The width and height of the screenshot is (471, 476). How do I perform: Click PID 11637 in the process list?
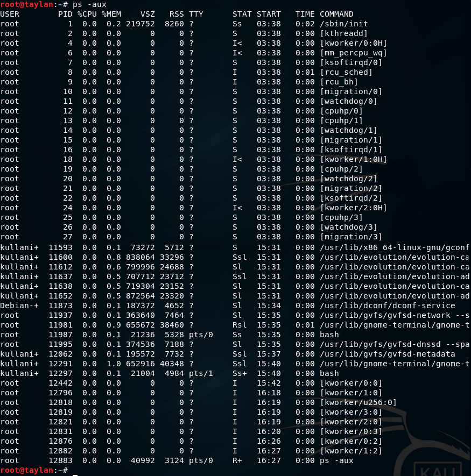click(60, 277)
